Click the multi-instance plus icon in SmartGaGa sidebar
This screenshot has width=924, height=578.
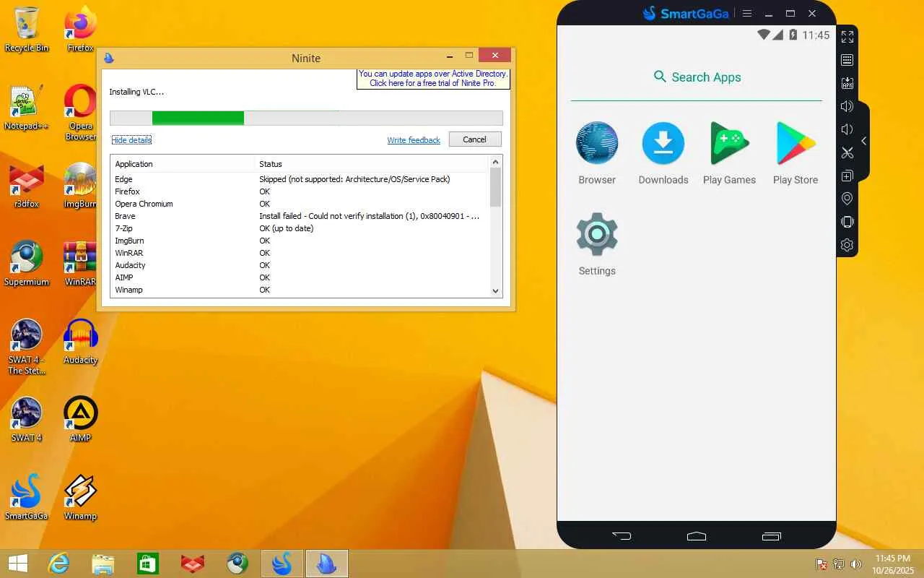[x=847, y=176]
